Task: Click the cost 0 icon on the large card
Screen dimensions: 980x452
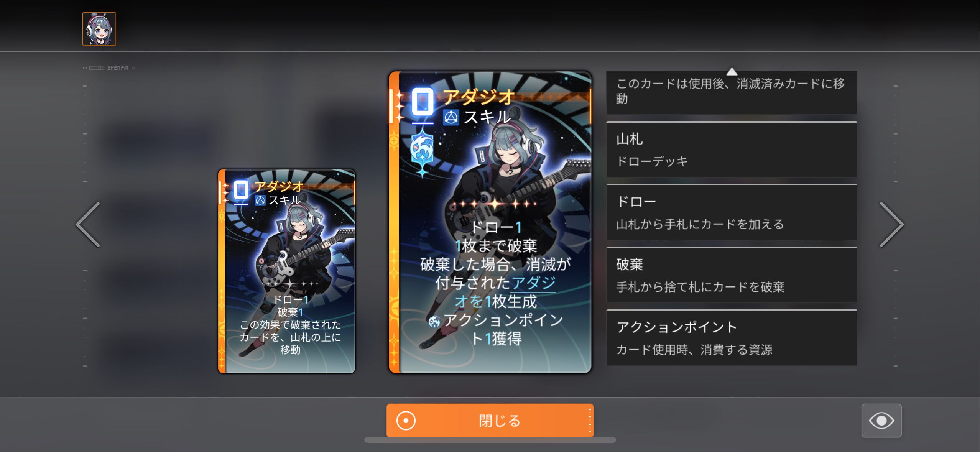Action: pos(423,102)
